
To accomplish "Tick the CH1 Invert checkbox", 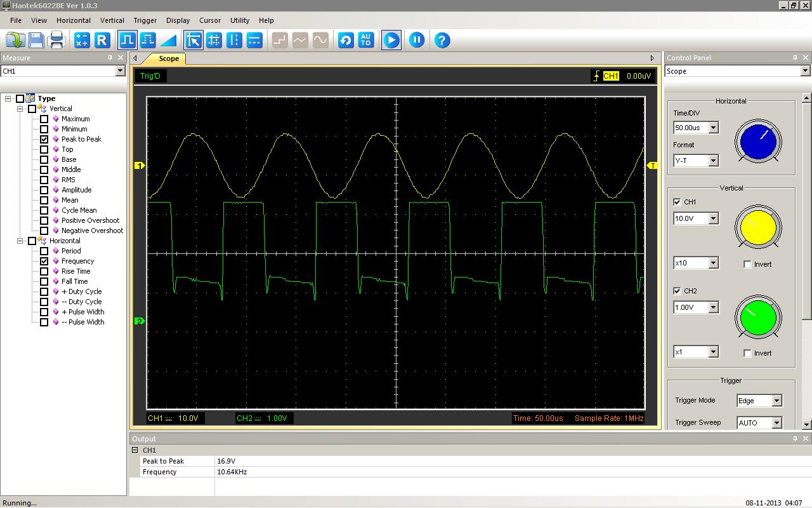I will point(747,264).
